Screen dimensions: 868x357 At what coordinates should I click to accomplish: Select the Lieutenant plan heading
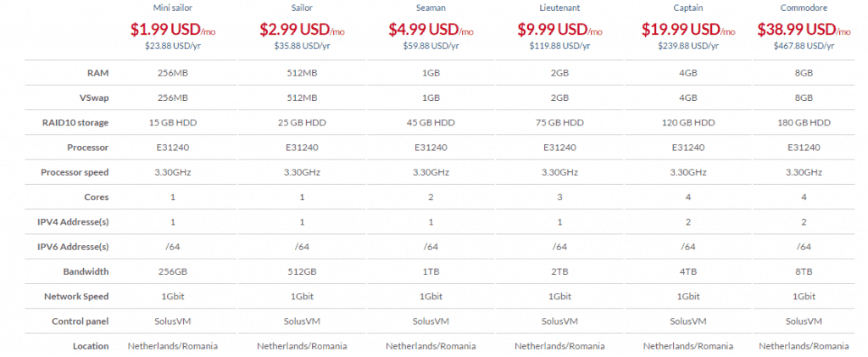point(559,8)
